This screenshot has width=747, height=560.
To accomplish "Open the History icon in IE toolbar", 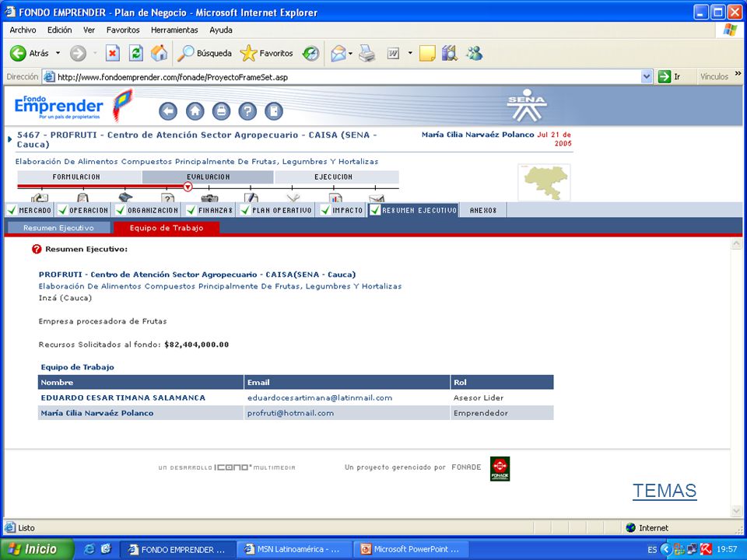I will coord(310,53).
